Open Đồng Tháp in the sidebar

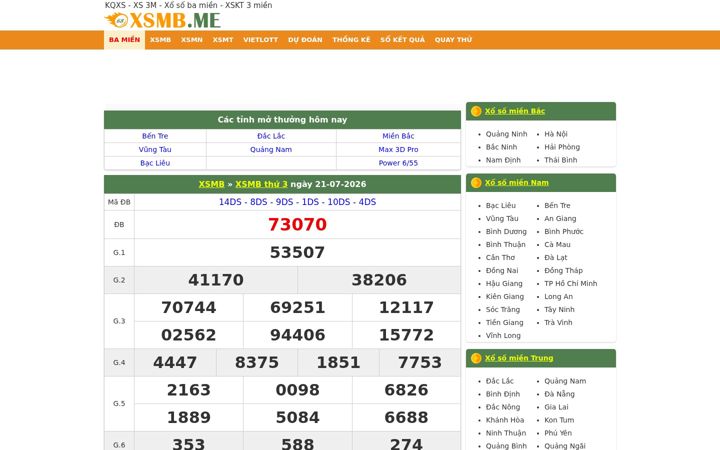click(x=563, y=270)
